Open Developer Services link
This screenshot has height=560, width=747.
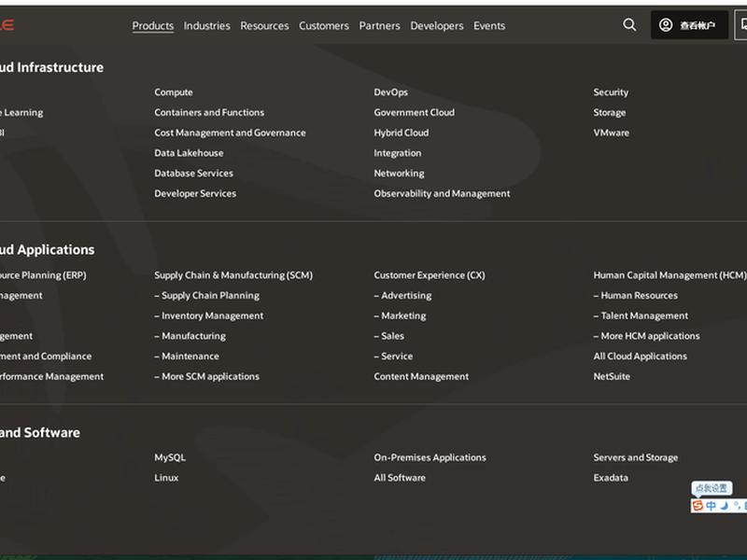tap(195, 193)
